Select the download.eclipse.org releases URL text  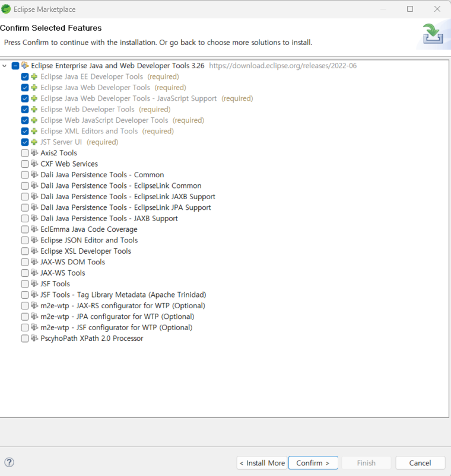(x=282, y=66)
